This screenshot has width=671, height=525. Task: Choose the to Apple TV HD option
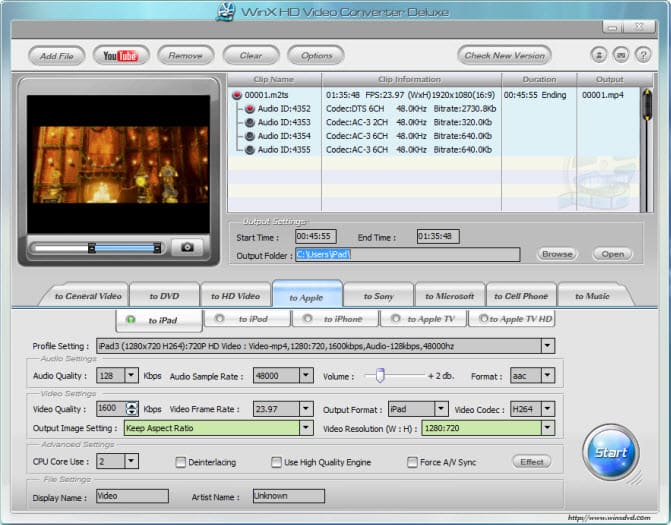pyautogui.click(x=483, y=319)
